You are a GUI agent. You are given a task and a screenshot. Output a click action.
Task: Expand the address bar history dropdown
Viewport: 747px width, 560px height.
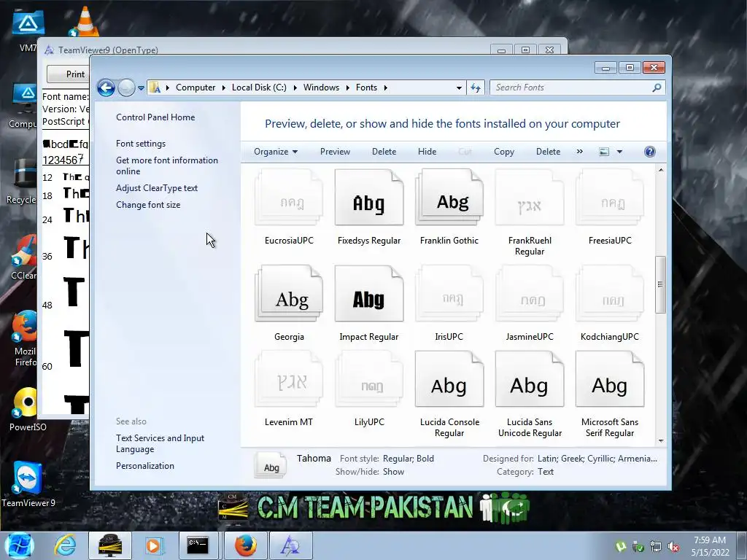pos(459,88)
